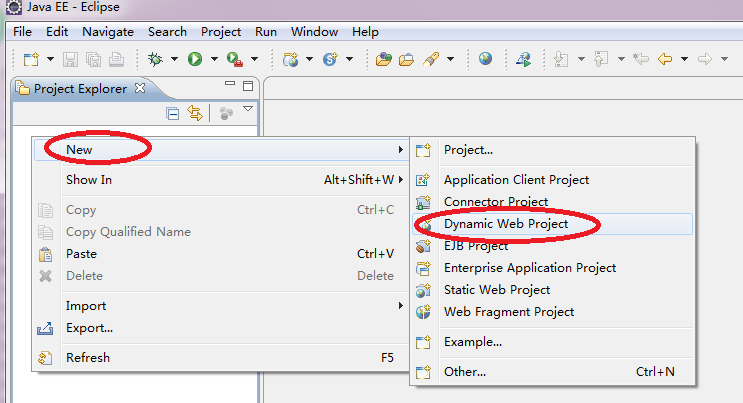This screenshot has height=403, width=743.
Task: Choose Enterprise Application Project
Action: 553,268
